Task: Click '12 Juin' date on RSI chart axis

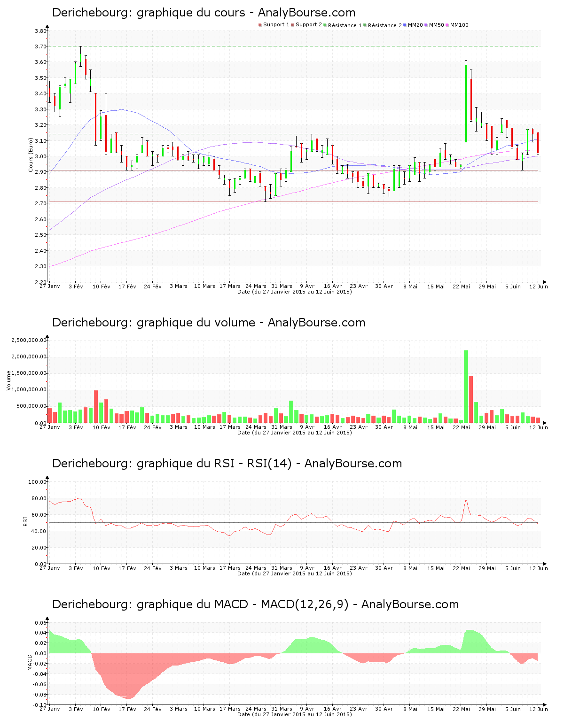Action: click(539, 568)
